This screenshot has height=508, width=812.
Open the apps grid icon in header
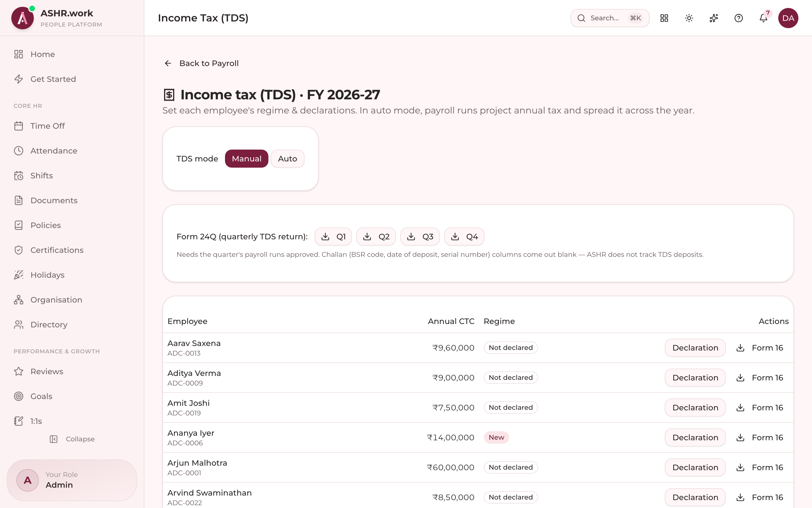pos(664,18)
